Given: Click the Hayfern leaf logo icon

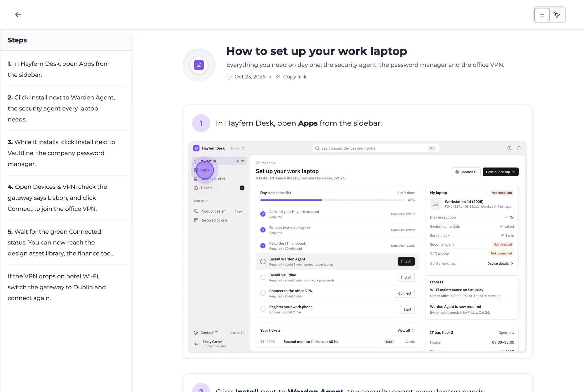Looking at the screenshot, I should [x=199, y=65].
